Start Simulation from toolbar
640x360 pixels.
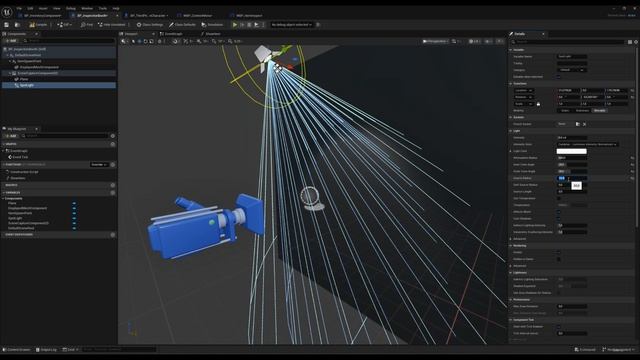coord(212,25)
